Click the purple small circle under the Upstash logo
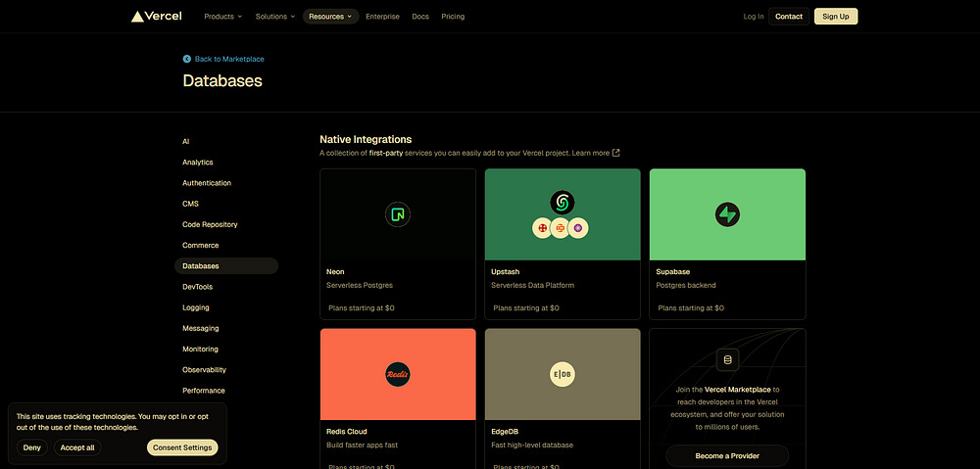This screenshot has width=980, height=469. pos(578,228)
